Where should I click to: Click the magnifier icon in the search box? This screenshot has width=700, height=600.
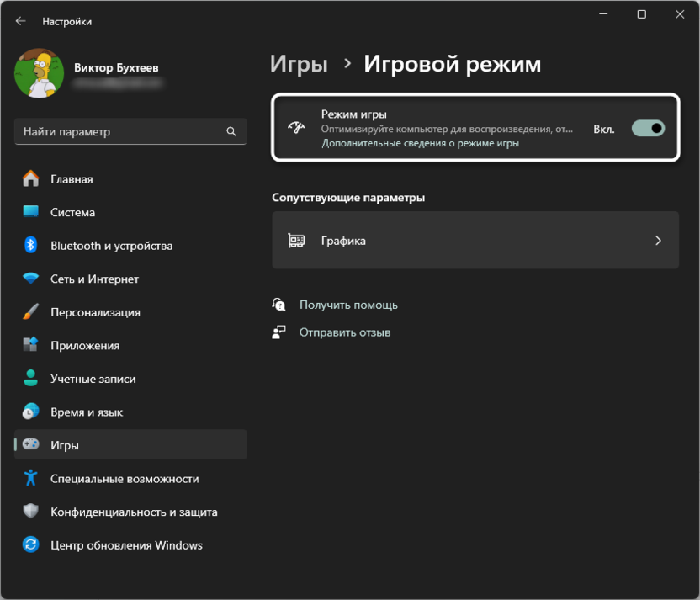click(231, 131)
